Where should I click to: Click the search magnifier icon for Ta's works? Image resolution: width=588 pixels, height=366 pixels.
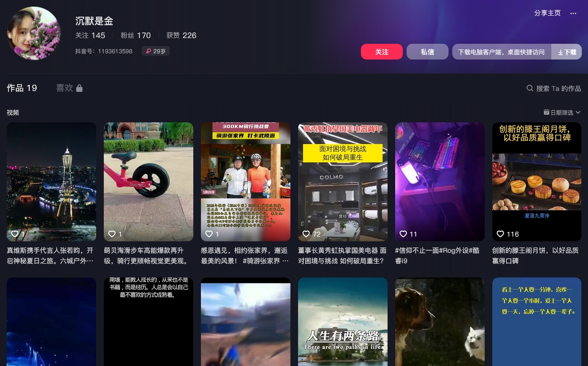tap(529, 88)
